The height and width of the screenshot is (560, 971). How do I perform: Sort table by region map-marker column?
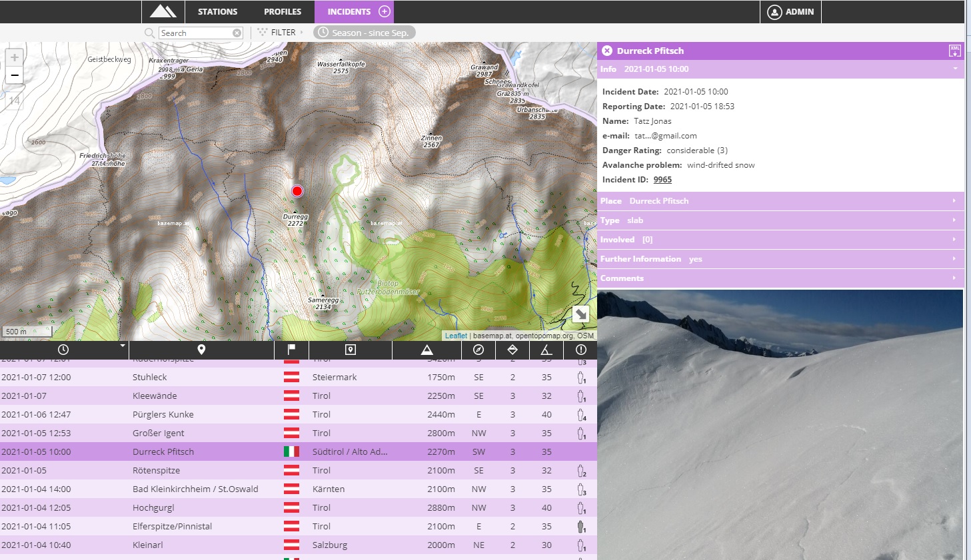click(x=351, y=350)
